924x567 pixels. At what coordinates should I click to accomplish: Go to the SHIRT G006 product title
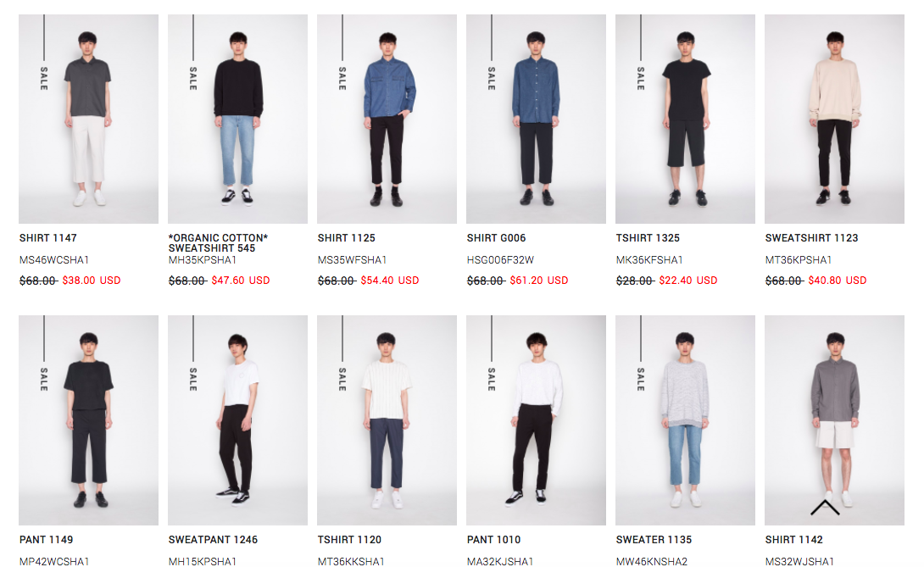496,238
